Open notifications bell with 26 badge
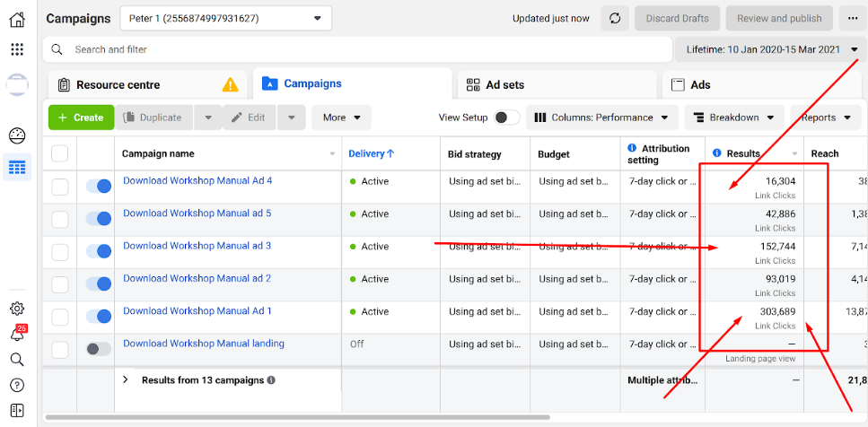Viewport: 868px width, 427px height. coord(17,335)
